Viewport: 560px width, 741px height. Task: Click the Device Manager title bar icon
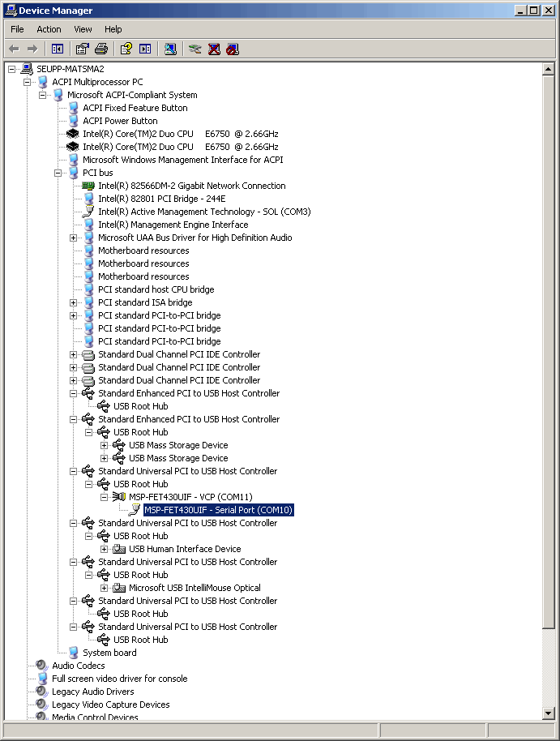11,10
